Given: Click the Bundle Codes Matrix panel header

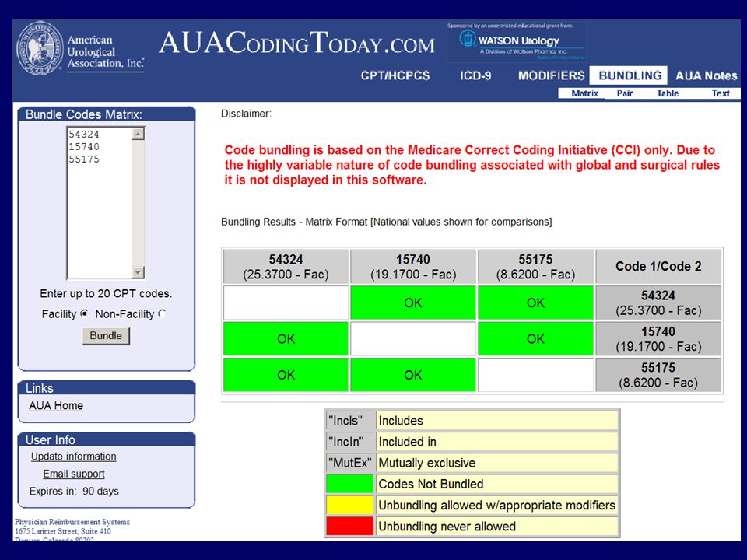Looking at the screenshot, I should click(x=107, y=114).
